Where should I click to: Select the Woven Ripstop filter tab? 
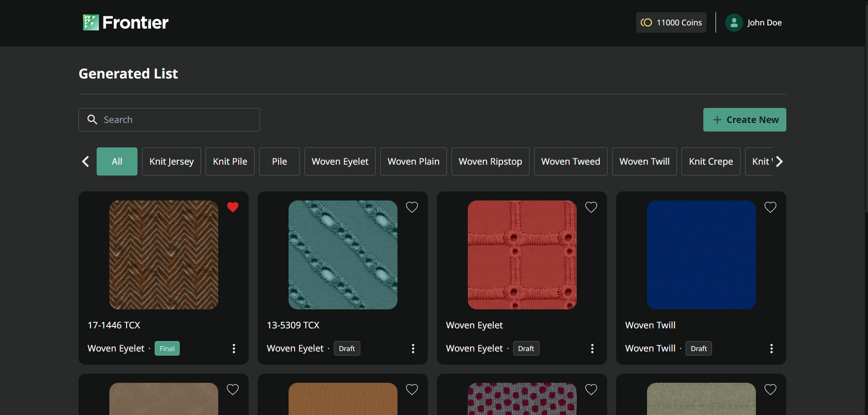click(490, 161)
